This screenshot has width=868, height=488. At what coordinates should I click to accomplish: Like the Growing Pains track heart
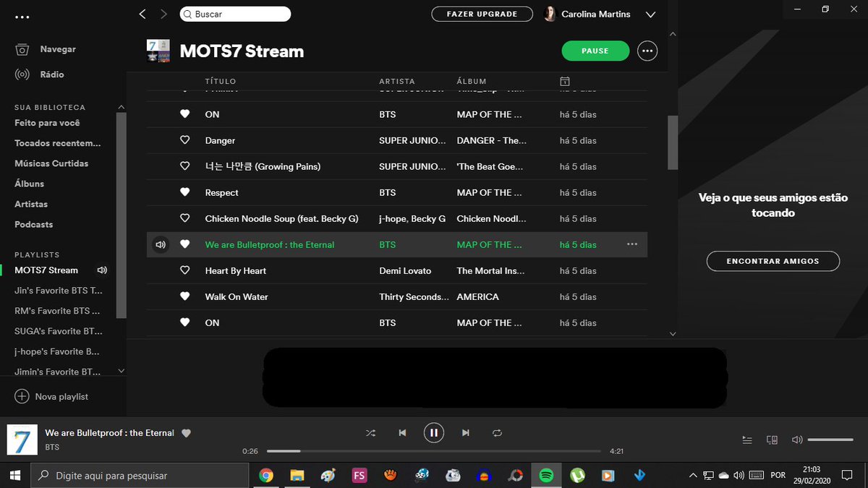click(184, 166)
